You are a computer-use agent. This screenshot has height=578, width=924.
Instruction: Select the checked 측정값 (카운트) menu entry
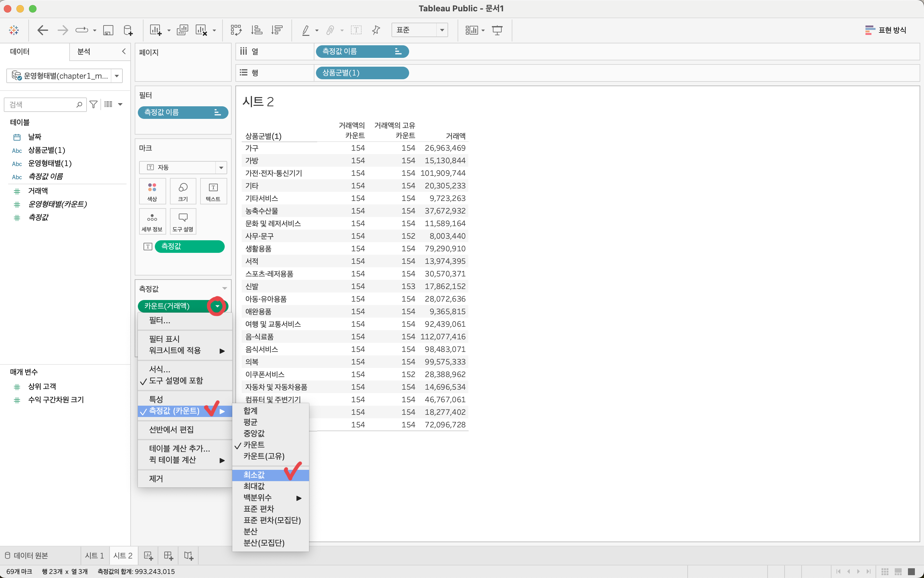[174, 411]
